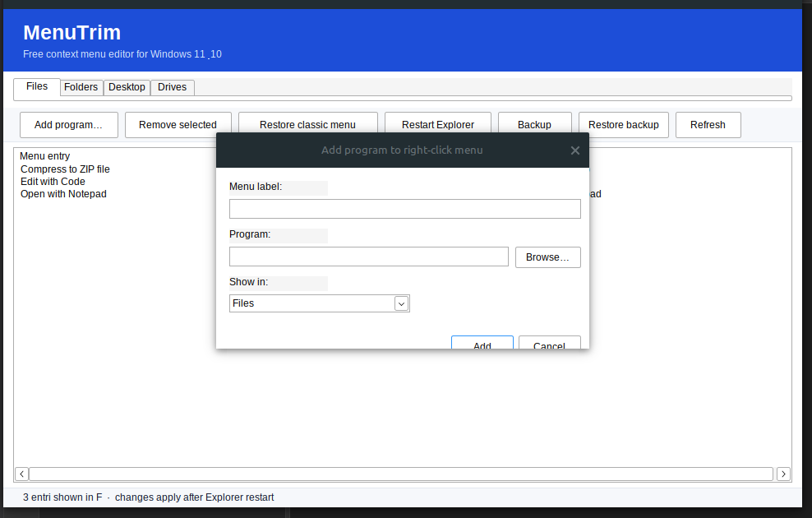Click the status bar entries count text
This screenshot has height=518, width=812.
click(62, 497)
